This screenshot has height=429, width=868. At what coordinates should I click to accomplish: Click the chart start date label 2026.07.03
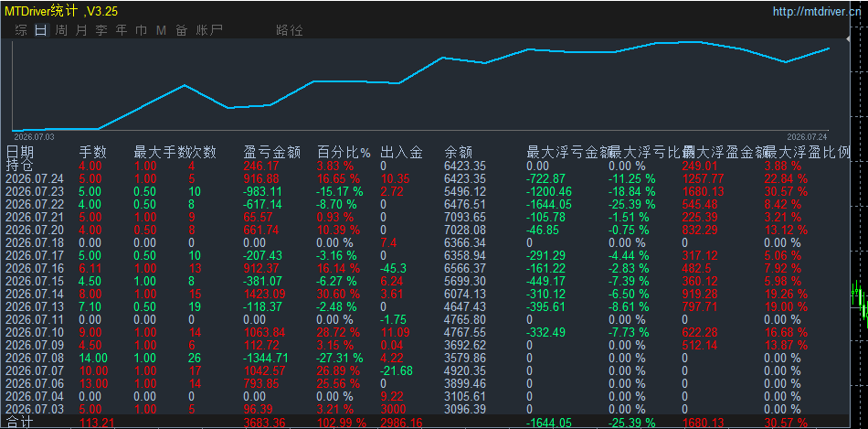tap(33, 135)
